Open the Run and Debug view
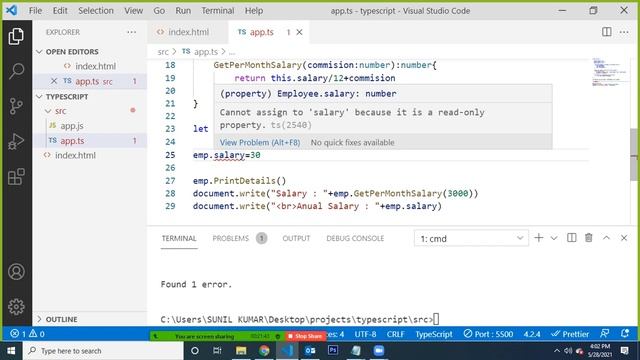Image resolution: width=640 pixels, height=360 pixels. (16, 141)
